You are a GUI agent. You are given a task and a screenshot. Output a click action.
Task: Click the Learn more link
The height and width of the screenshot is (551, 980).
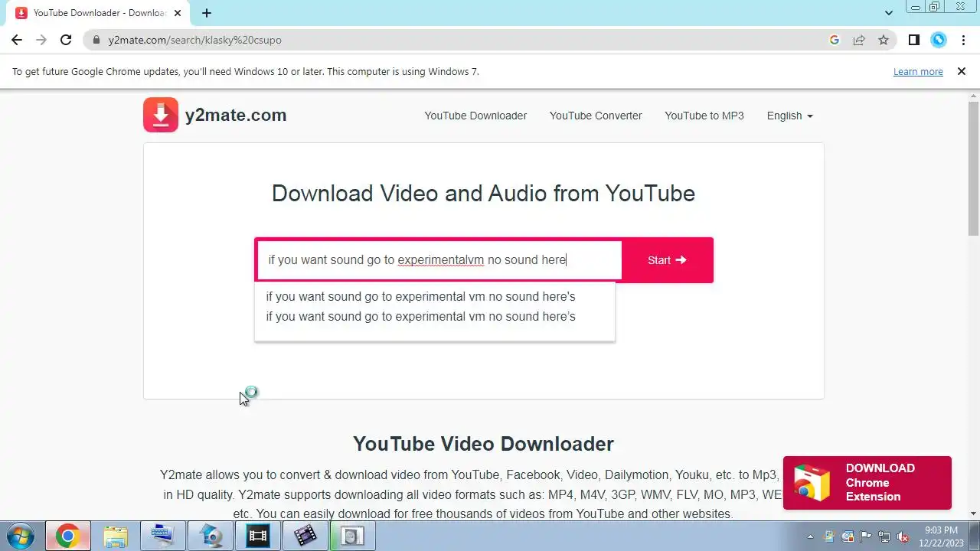tap(918, 72)
